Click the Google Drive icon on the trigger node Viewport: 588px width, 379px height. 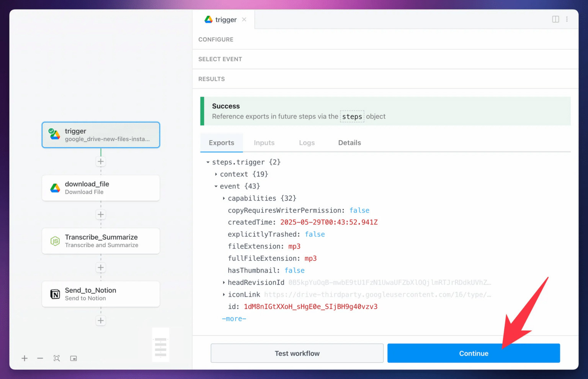point(55,135)
